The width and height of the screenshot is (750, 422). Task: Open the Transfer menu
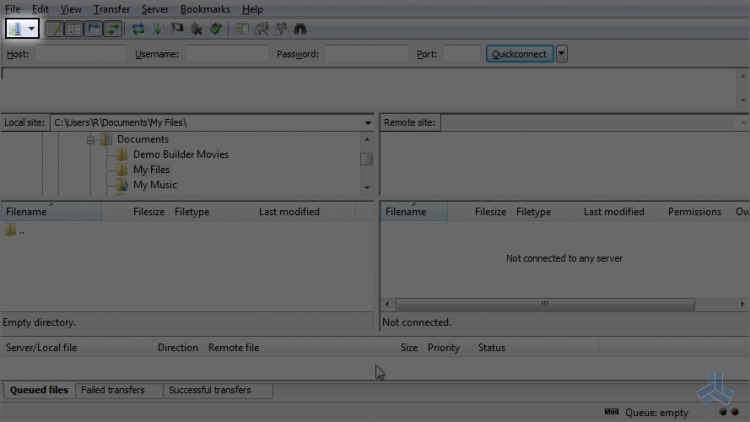tap(111, 9)
